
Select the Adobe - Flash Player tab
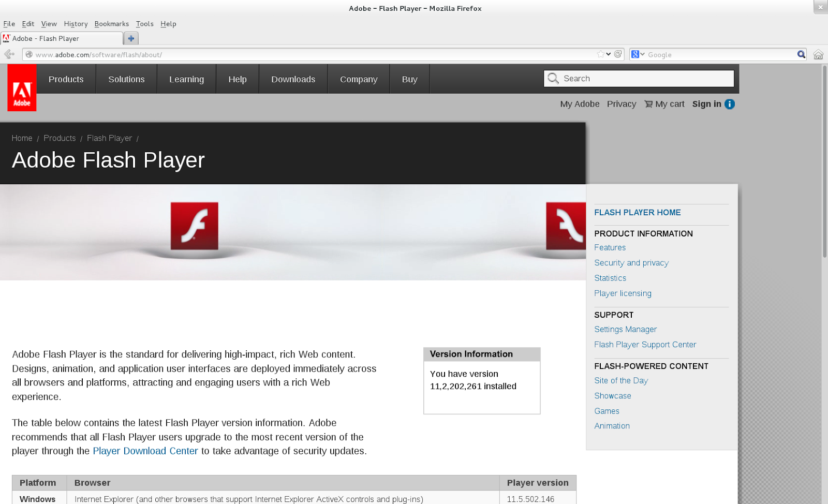[62, 38]
